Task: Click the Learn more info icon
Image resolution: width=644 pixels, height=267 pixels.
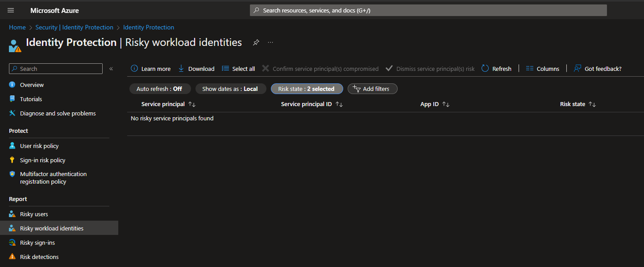Action: pos(134,69)
